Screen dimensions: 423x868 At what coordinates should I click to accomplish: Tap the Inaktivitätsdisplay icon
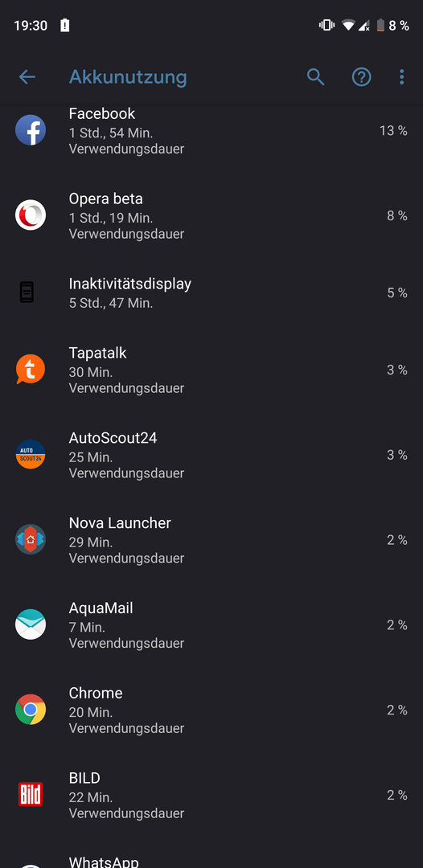[27, 292]
